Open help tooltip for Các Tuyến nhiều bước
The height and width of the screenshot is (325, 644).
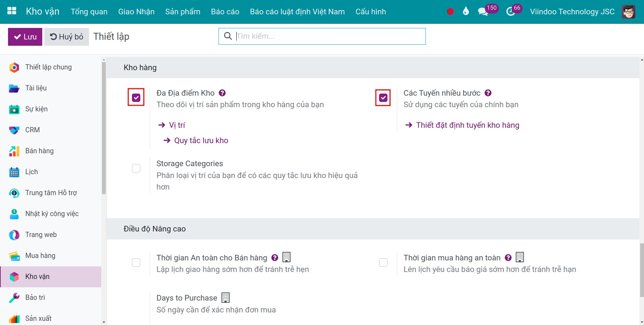point(488,93)
